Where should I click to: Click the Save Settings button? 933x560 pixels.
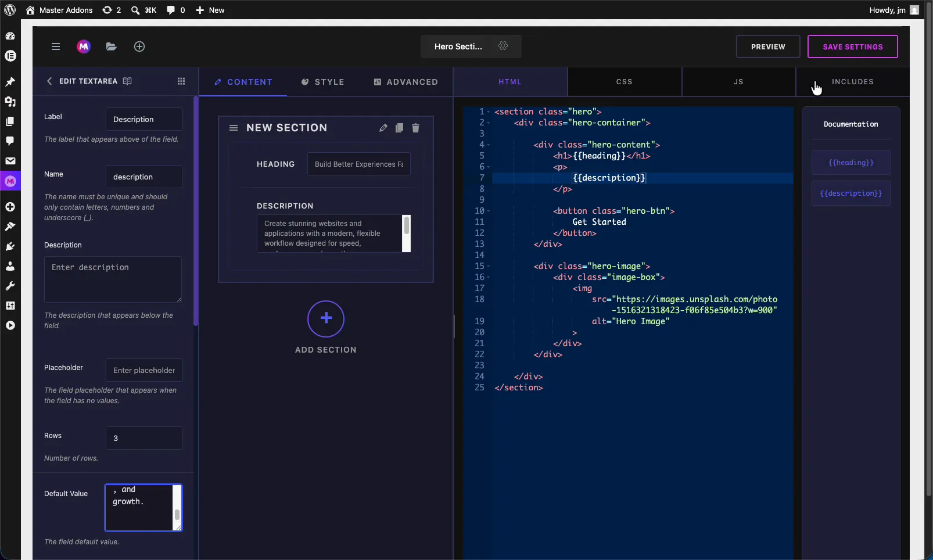point(853,46)
